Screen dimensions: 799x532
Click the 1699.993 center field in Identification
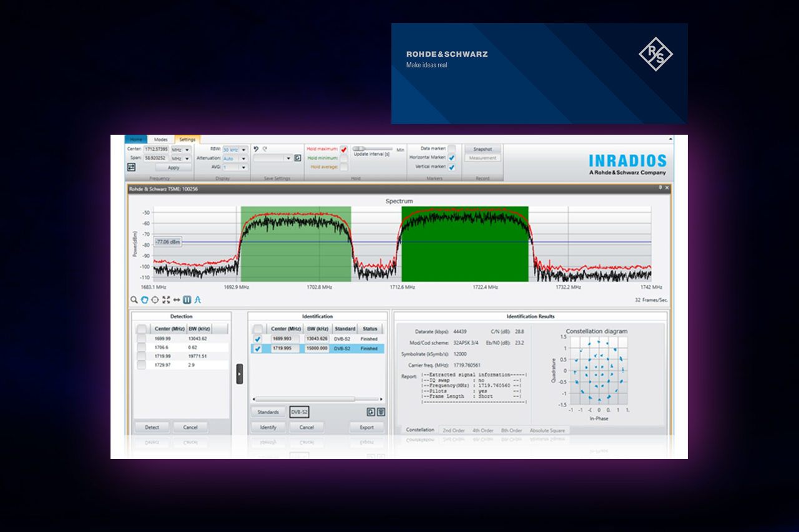point(285,339)
